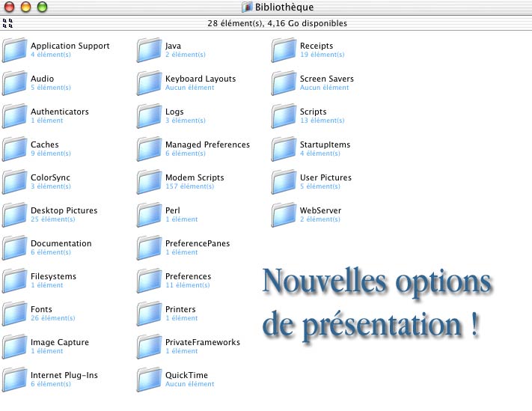532x411 pixels.
Task: Click the '19 élément(s)' count under Receipts
Action: click(322, 55)
